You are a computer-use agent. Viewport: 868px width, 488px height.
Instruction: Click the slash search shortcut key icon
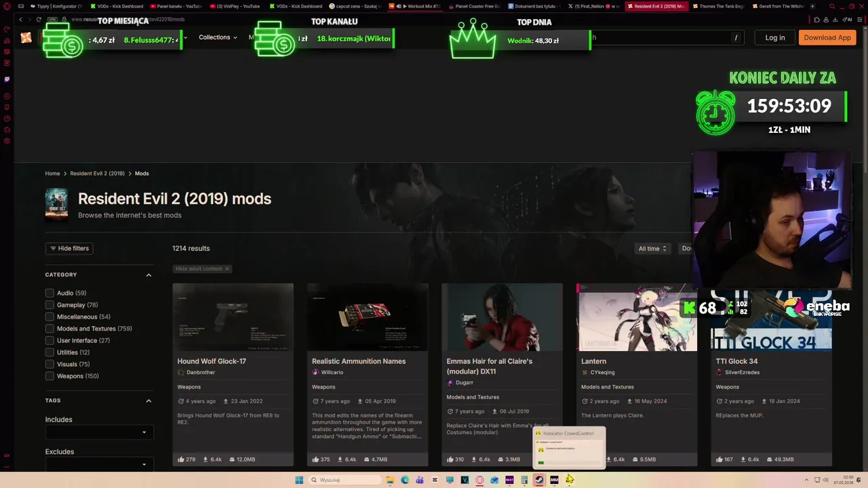click(x=736, y=38)
